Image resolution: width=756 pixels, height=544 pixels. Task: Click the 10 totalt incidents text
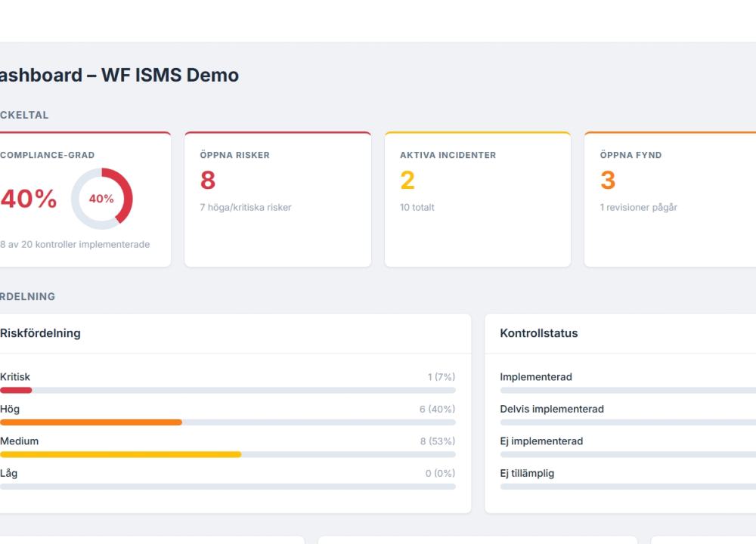pyautogui.click(x=417, y=207)
